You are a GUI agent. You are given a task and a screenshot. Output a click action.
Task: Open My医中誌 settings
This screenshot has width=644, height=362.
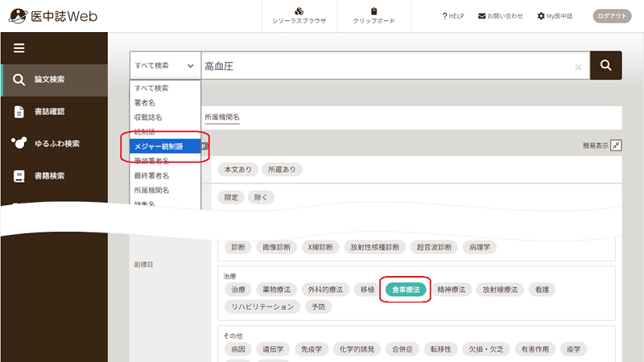click(x=555, y=16)
